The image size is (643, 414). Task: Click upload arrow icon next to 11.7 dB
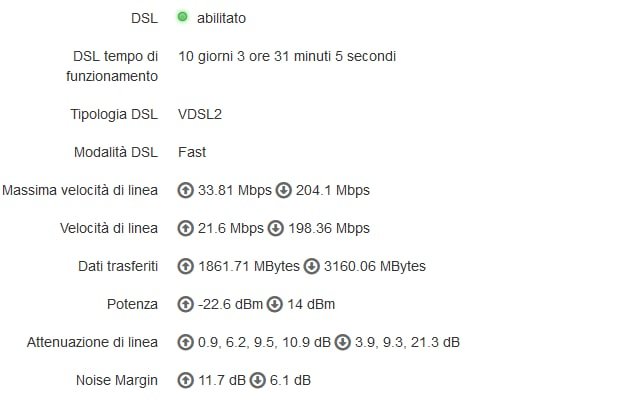click(x=185, y=380)
